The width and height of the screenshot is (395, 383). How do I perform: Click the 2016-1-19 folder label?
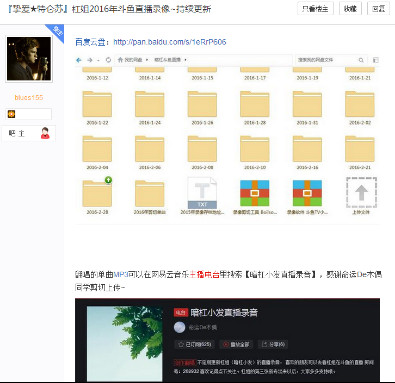pos(307,78)
